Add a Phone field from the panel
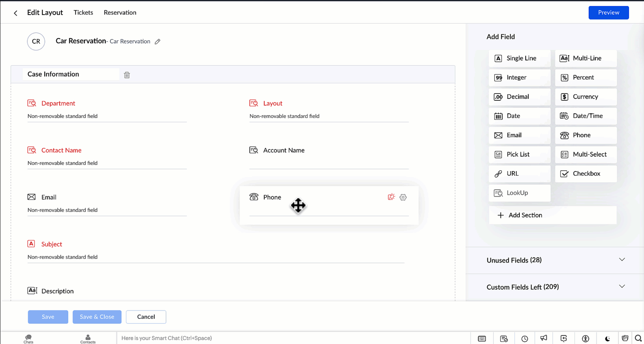Viewport: 644px width, 344px height. point(586,135)
